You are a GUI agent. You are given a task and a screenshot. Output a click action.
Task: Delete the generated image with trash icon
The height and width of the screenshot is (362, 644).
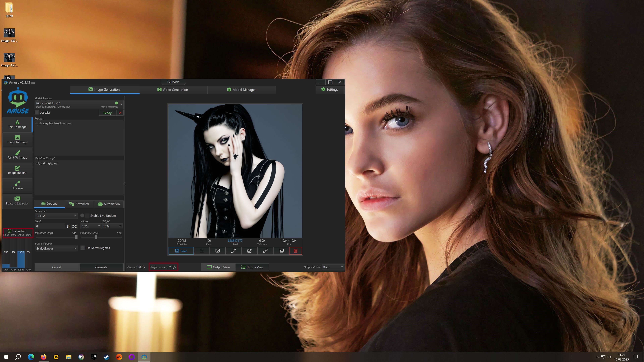[x=296, y=251]
